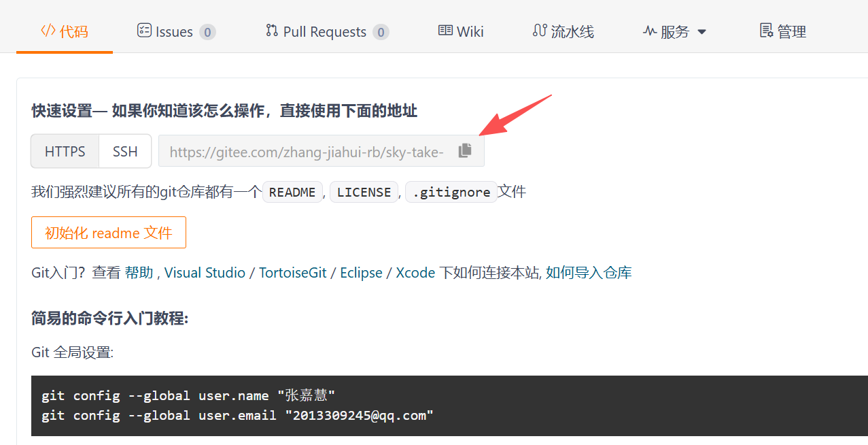
Task: Select the SSH address option
Action: pyautogui.click(x=125, y=151)
